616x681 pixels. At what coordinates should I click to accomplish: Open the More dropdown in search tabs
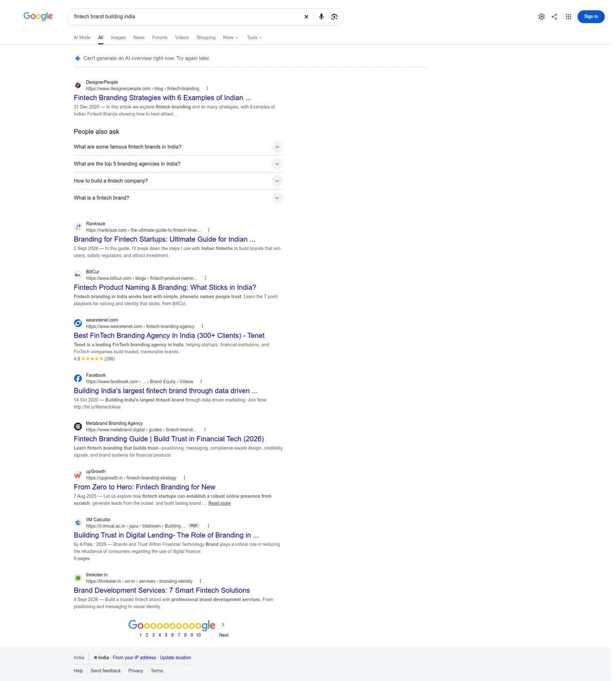(x=230, y=37)
